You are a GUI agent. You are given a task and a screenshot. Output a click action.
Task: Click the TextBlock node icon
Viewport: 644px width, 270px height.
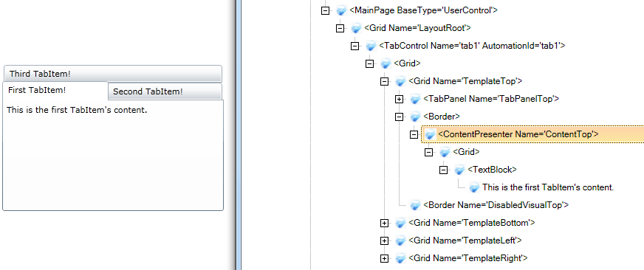459,170
